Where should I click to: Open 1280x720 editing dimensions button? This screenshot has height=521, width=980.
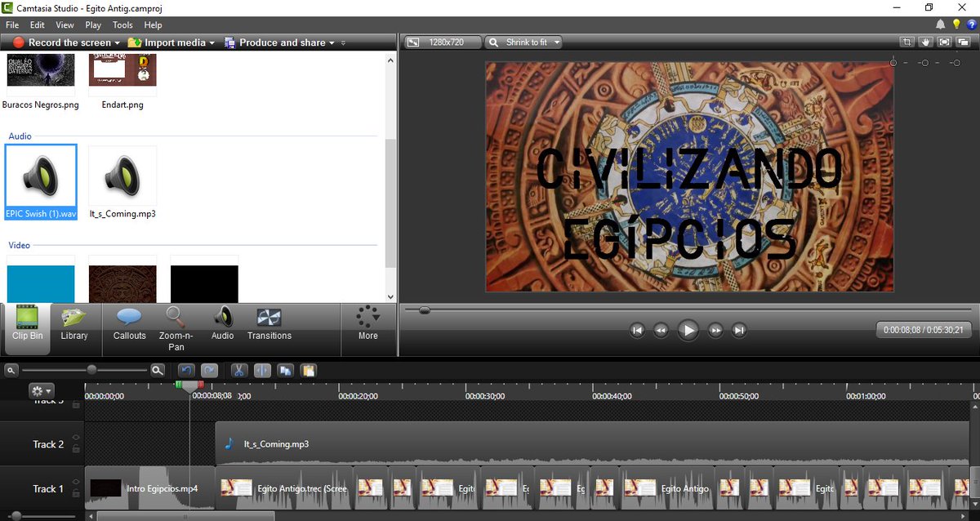point(442,42)
